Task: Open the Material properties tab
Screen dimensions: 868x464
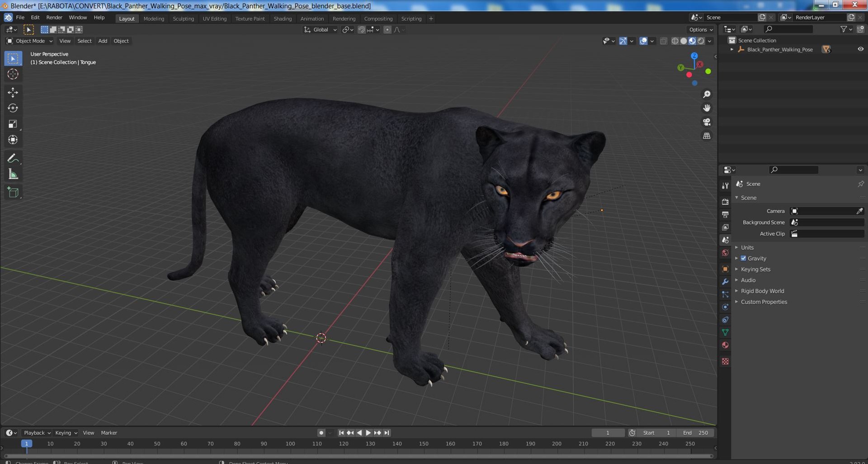Action: point(725,345)
